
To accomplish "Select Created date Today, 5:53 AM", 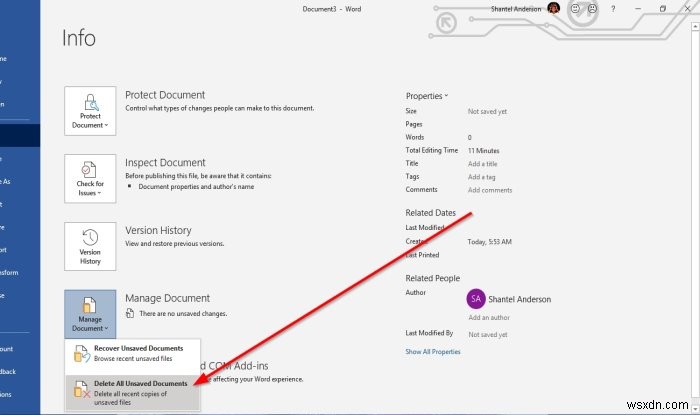I will pyautogui.click(x=489, y=242).
